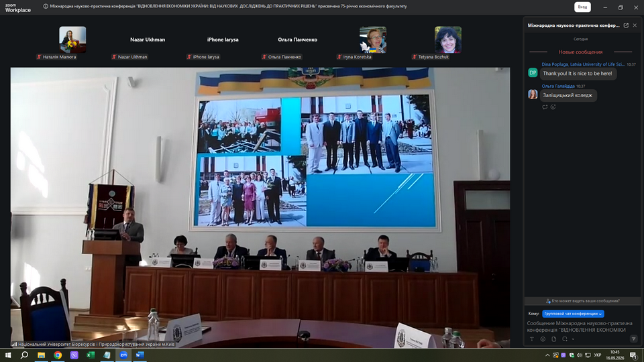Click the meeting info icon beside title
The height and width of the screenshot is (362, 644).
(46, 7)
